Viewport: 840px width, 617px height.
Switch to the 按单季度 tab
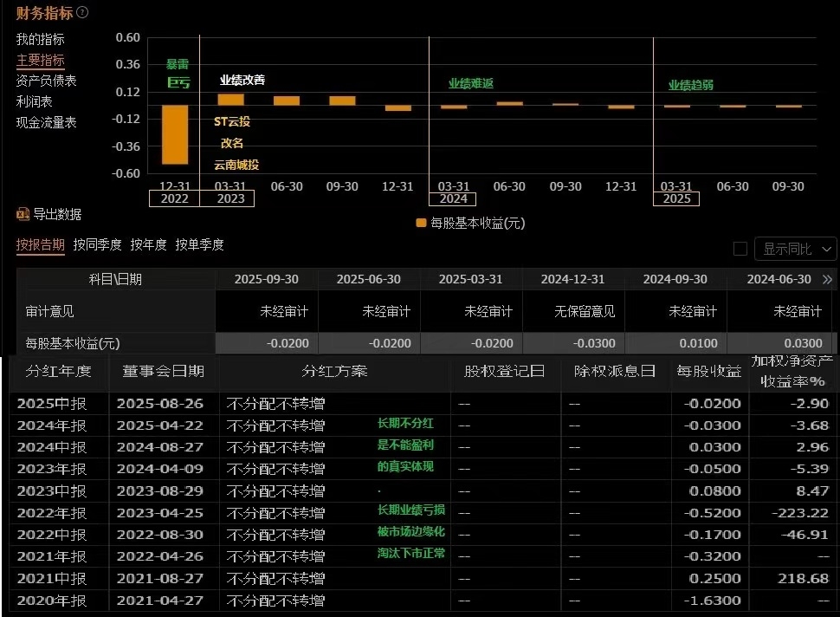[199, 245]
